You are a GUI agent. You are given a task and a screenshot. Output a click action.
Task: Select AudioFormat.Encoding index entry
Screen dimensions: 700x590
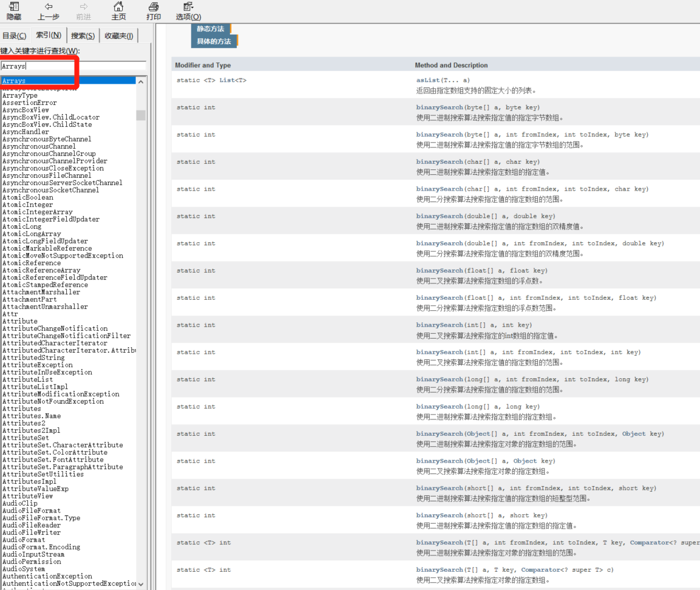pos(41,547)
